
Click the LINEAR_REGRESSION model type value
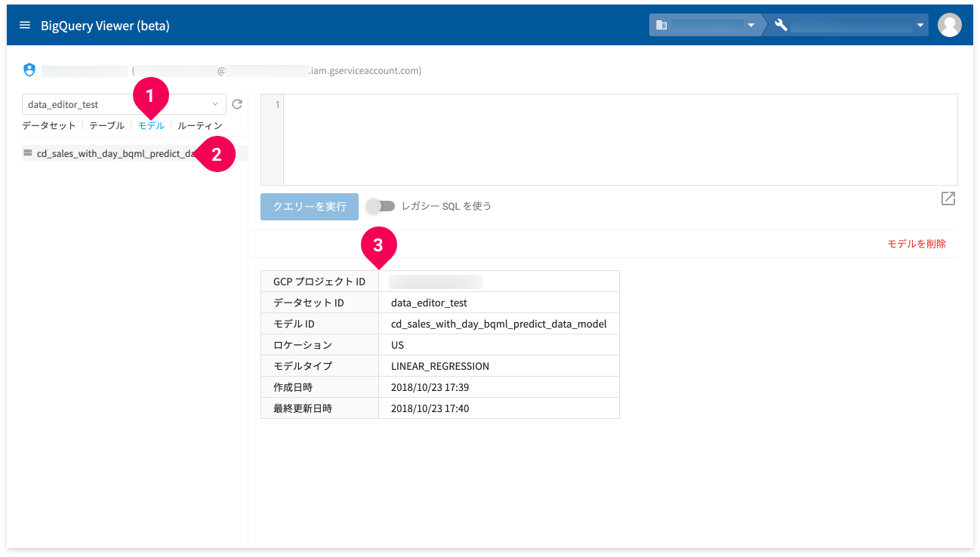pos(440,366)
